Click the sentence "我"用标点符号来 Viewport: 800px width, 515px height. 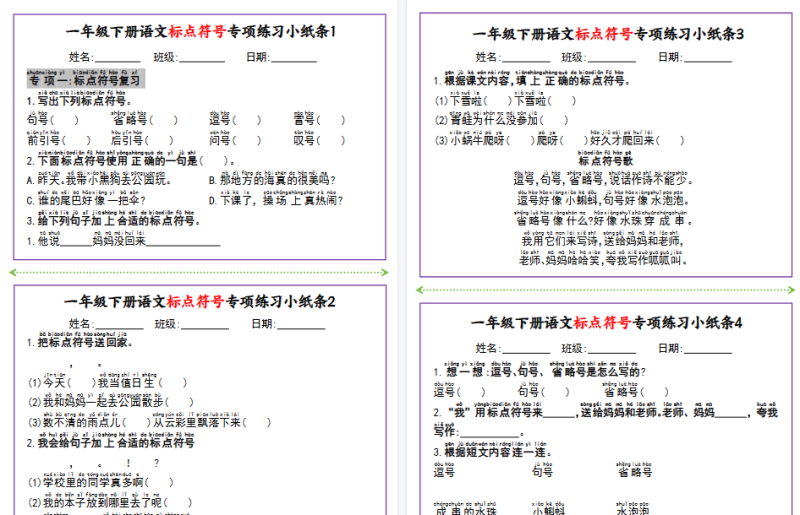606,421
